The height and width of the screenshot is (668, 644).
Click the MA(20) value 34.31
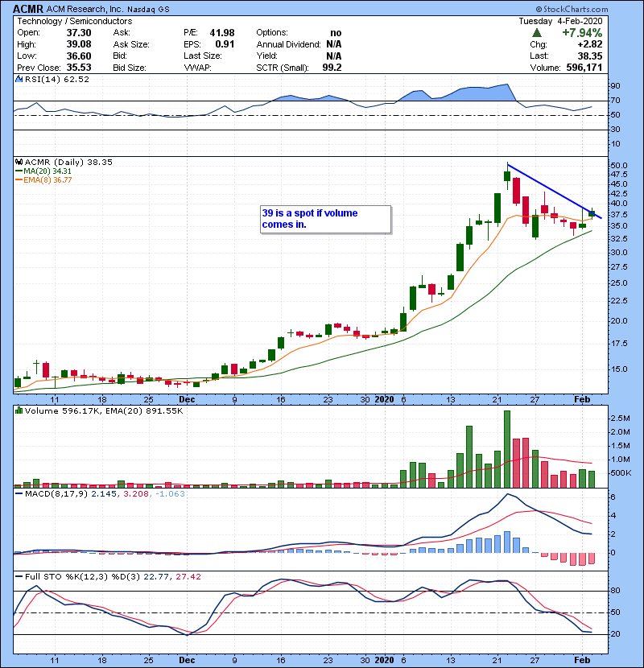pos(62,171)
